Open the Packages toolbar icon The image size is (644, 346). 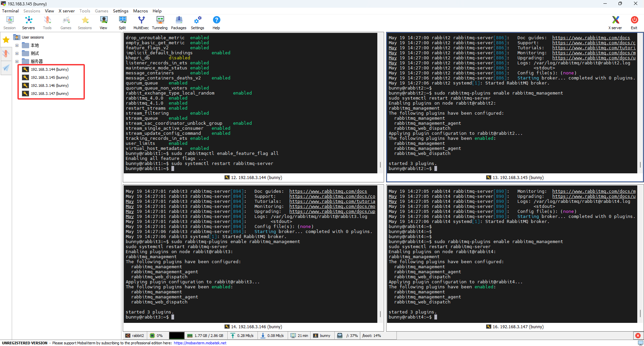(179, 23)
